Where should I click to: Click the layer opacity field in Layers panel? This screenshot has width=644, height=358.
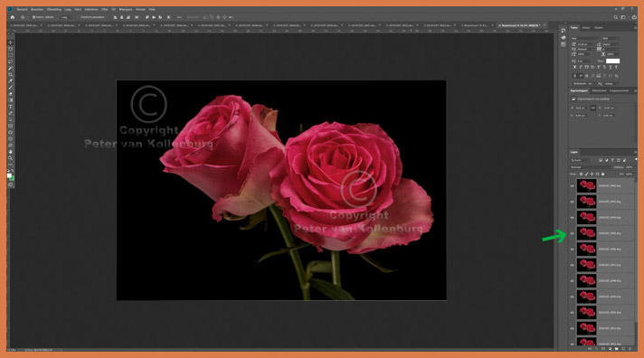coord(629,167)
